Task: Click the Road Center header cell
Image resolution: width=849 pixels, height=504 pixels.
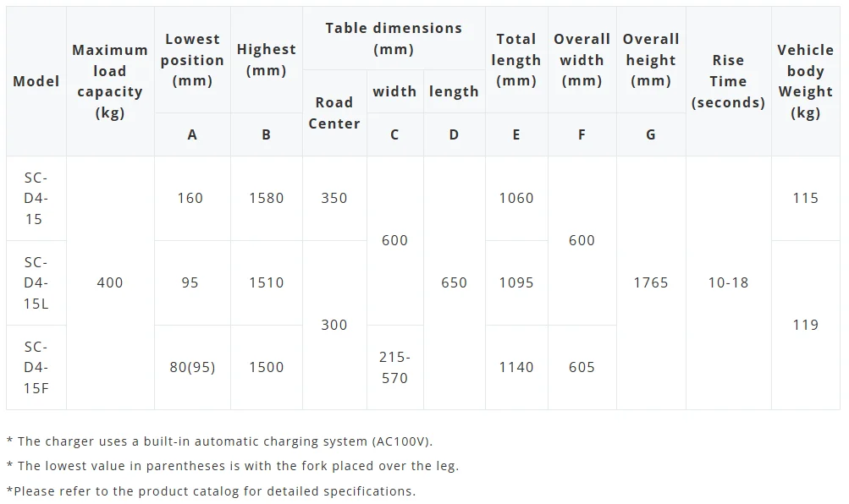Action: click(x=334, y=113)
